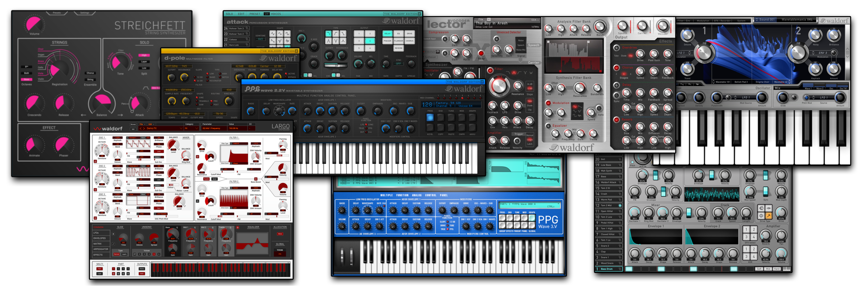Click XOR group button 4 in Attack 2
The height and width of the screenshot is (295, 868).
(x=754, y=257)
